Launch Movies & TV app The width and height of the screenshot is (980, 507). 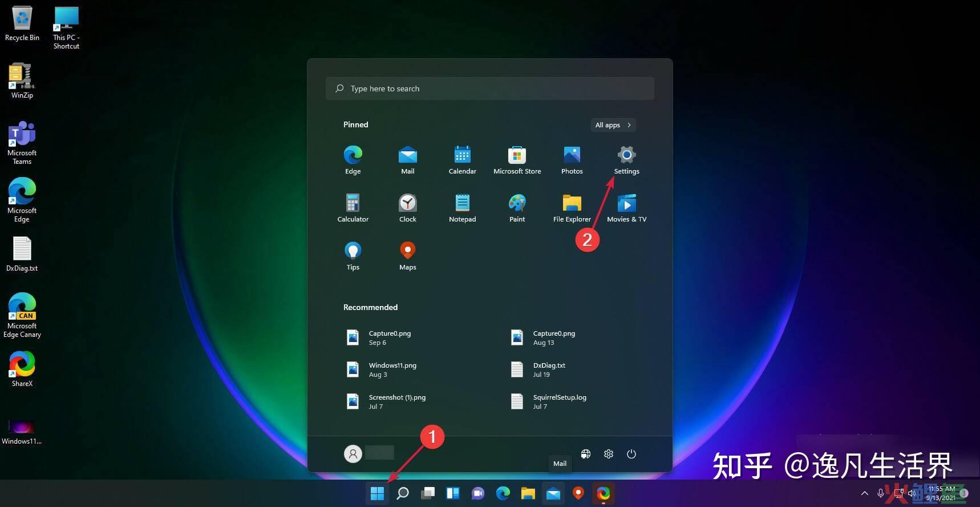(x=626, y=208)
